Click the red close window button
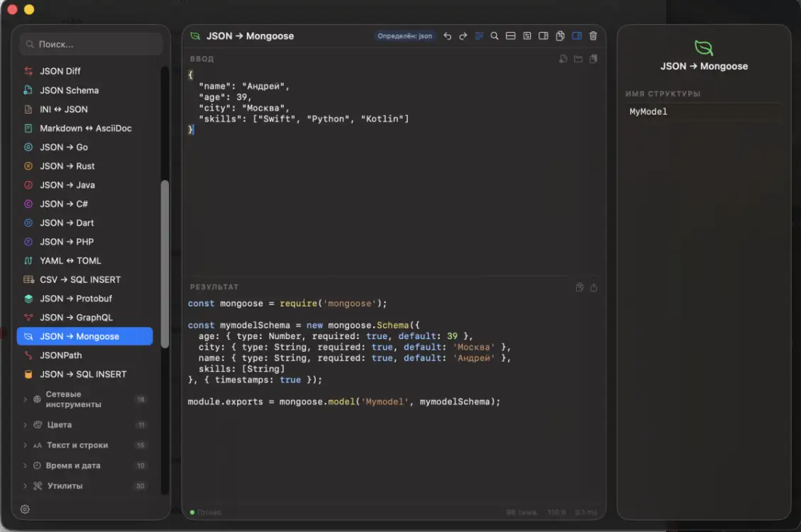The height and width of the screenshot is (532, 801). point(12,9)
